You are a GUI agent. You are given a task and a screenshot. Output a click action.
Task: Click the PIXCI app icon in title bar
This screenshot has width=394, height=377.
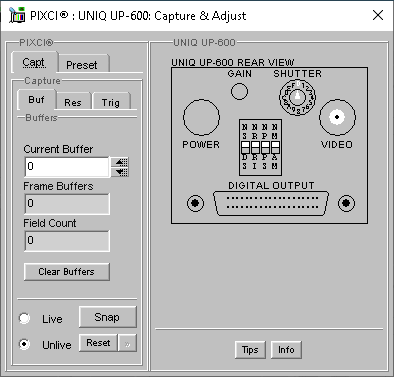tap(17, 15)
